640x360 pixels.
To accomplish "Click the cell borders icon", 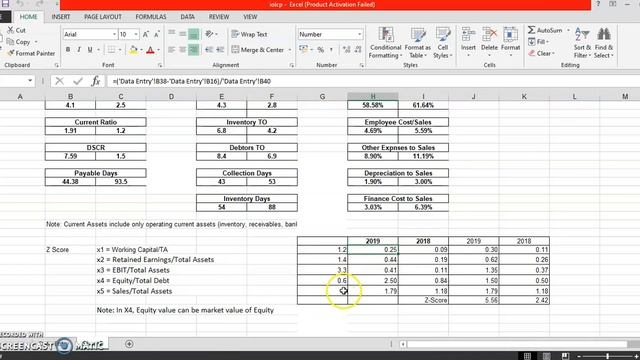I will click(x=111, y=50).
